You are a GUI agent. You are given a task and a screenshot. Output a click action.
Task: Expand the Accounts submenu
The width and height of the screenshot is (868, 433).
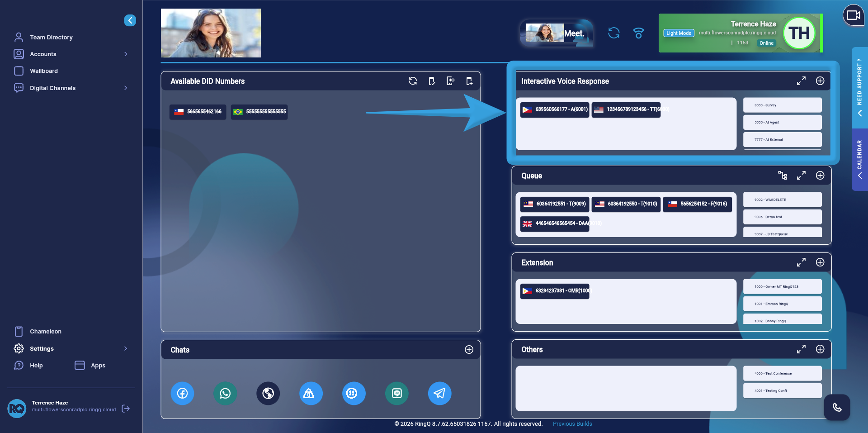[x=126, y=54]
